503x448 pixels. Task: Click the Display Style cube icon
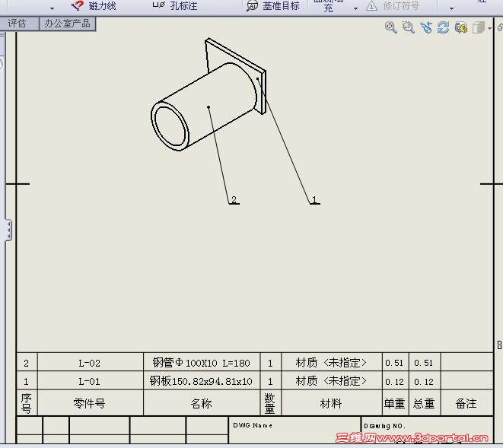click(x=479, y=27)
